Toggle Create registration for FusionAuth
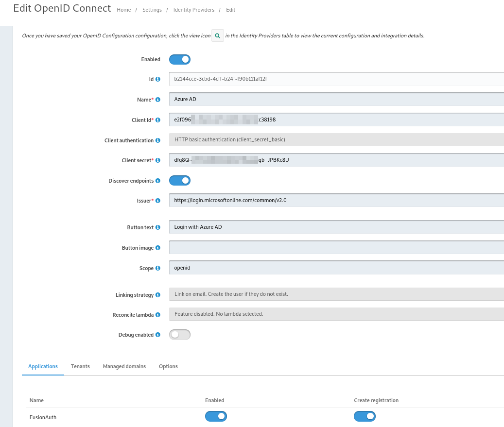The width and height of the screenshot is (504, 427). coord(365,416)
